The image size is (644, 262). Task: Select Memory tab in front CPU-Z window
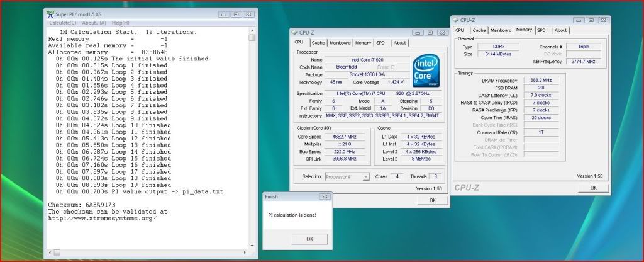[363, 43]
